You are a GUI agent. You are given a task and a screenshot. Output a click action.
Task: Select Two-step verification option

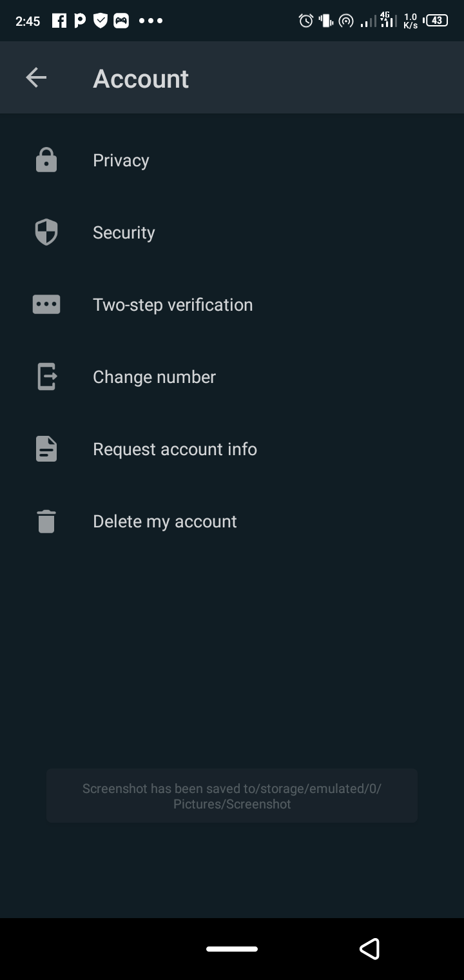(173, 304)
